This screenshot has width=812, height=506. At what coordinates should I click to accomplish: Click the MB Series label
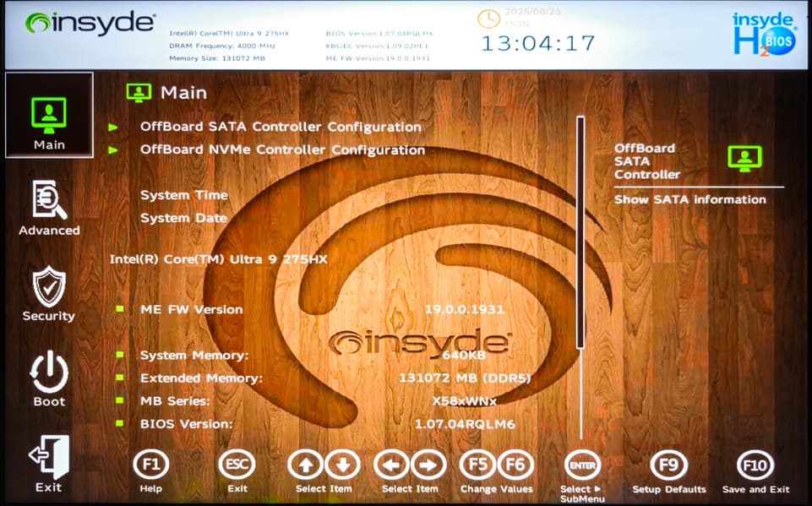point(175,401)
